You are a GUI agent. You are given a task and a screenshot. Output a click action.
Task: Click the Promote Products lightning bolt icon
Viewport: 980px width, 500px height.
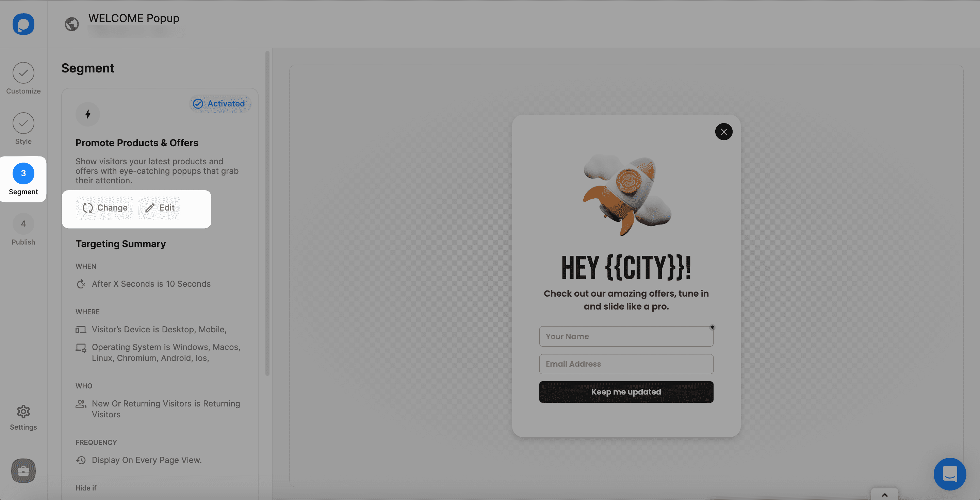(87, 114)
